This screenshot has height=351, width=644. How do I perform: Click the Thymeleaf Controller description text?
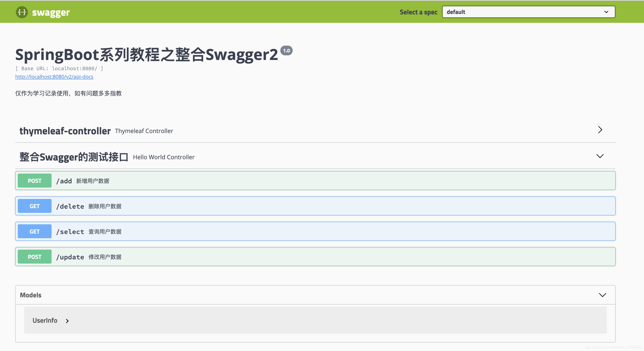click(x=144, y=131)
